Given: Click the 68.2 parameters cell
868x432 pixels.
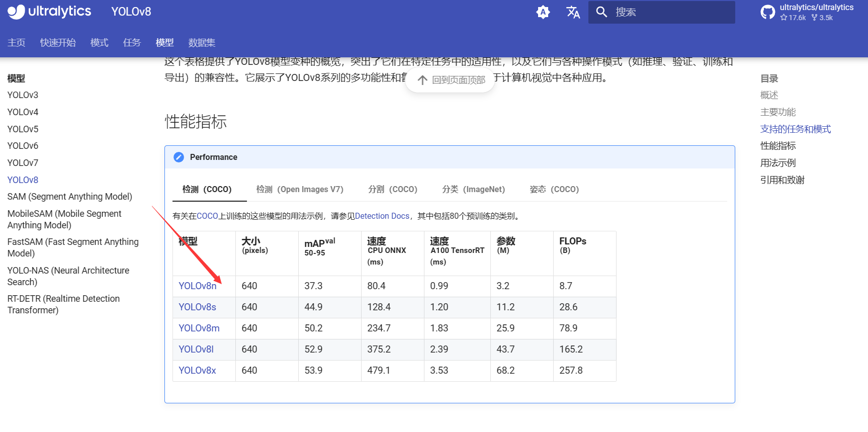Looking at the screenshot, I should point(522,371).
